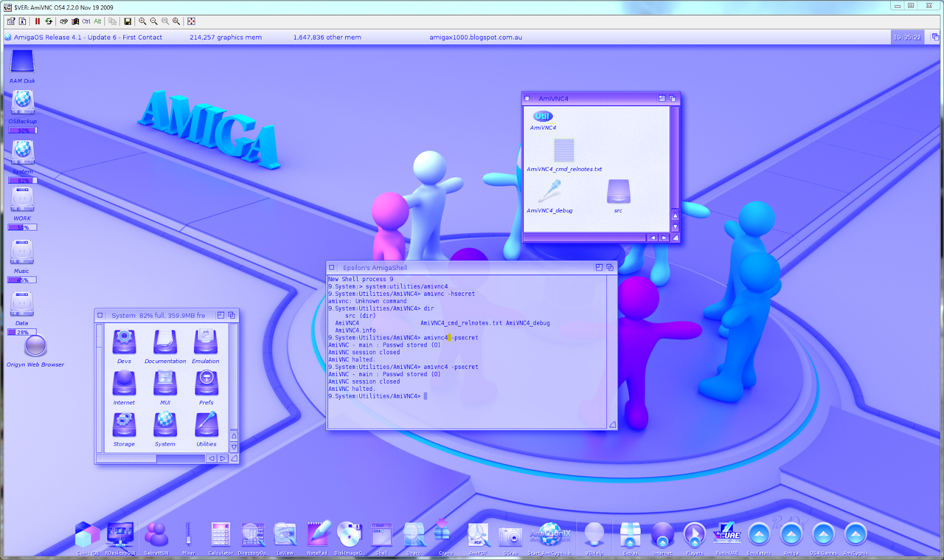Switch the viewer to full screen
The image size is (944, 560).
tap(191, 21)
